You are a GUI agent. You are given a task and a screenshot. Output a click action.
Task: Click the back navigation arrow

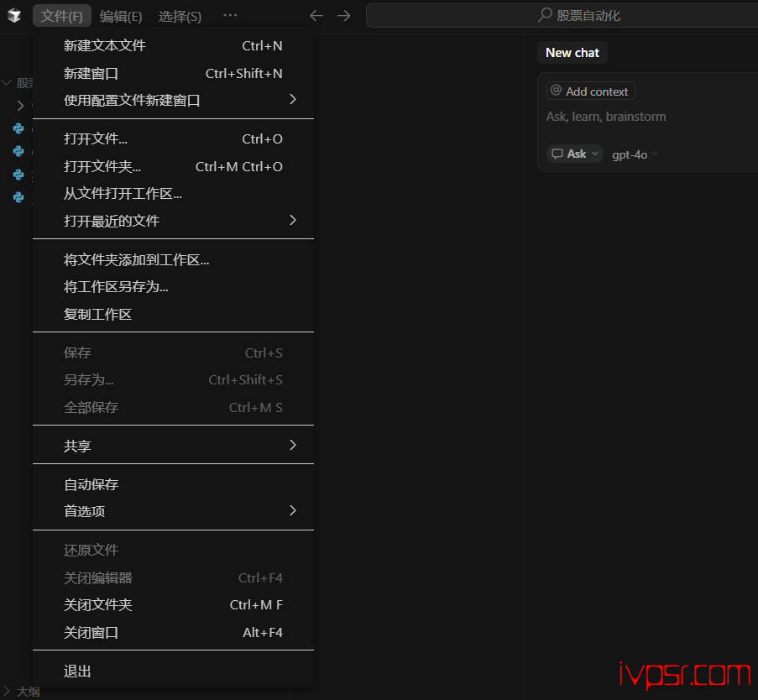(316, 16)
